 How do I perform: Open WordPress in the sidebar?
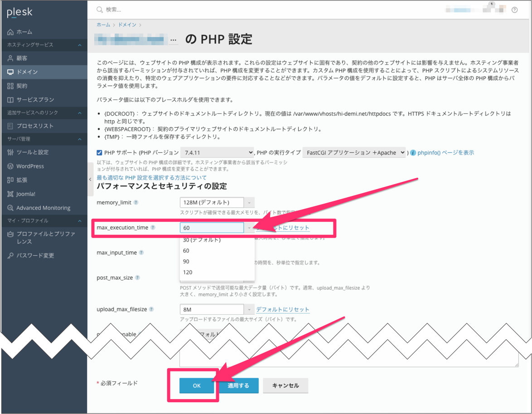(x=30, y=166)
